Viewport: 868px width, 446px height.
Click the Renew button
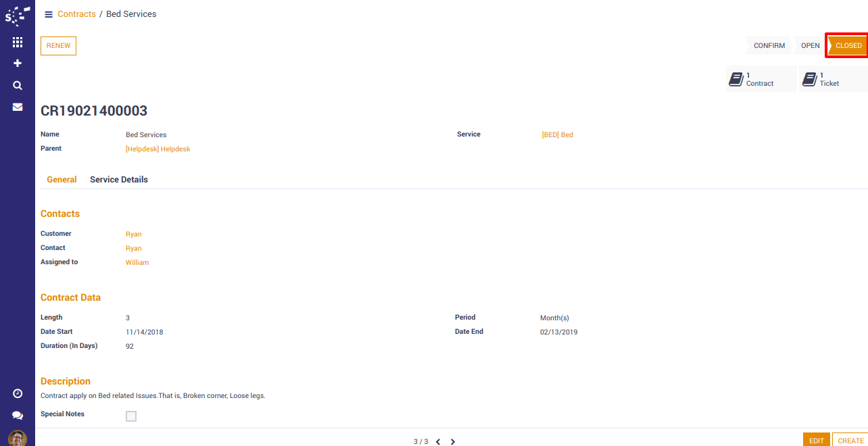tap(58, 46)
